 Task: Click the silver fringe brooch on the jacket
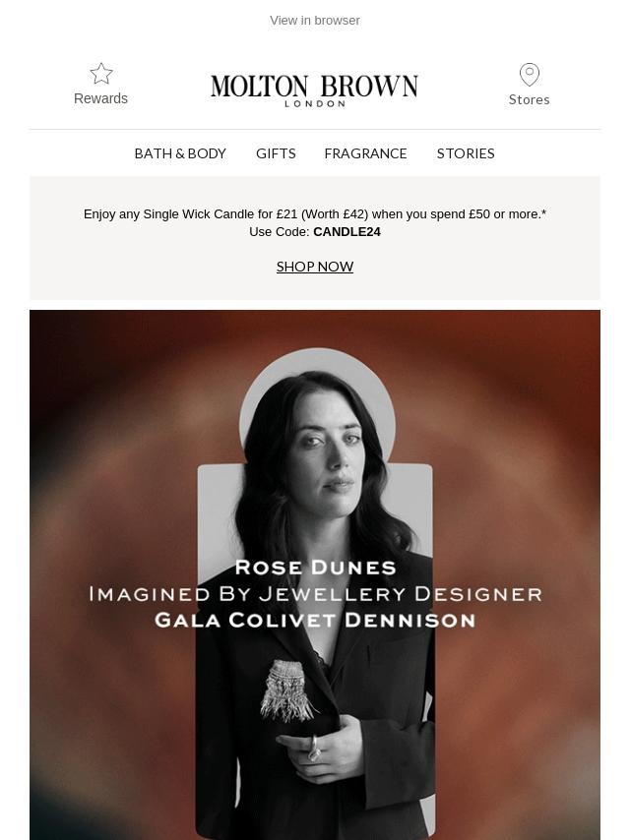coord(286,691)
